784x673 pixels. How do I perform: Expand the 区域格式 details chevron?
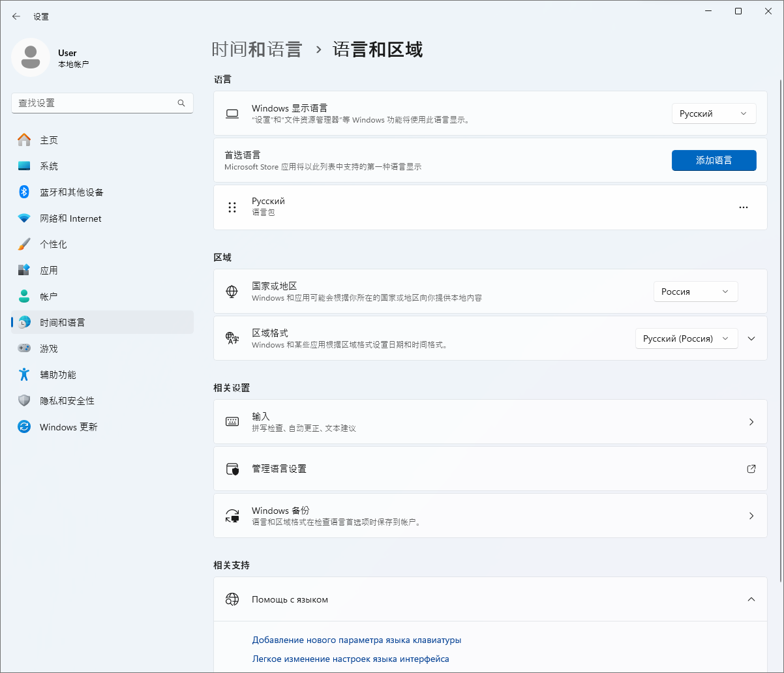(x=751, y=338)
